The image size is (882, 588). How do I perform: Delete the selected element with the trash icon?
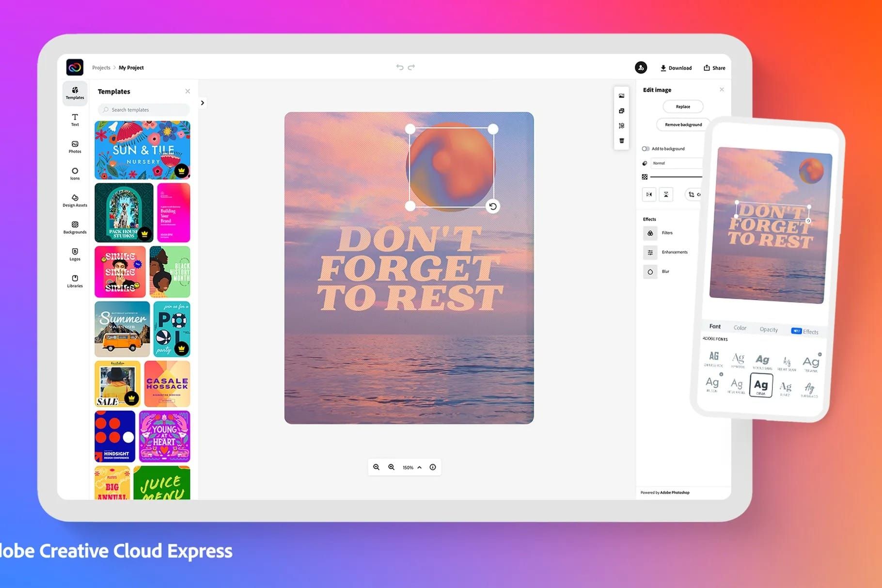pos(621,140)
